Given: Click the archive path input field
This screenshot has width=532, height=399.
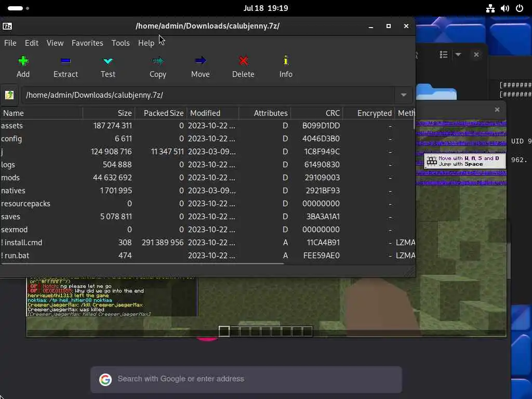Looking at the screenshot, I should click(x=208, y=95).
